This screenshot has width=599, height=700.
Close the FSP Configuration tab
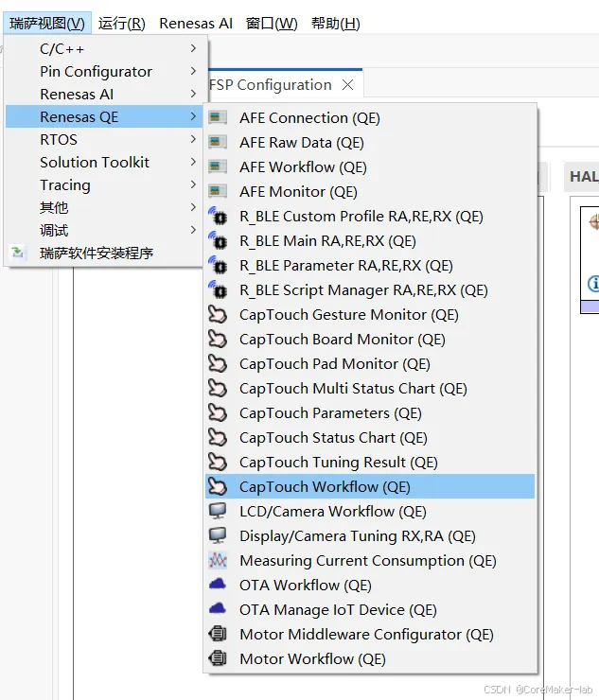pyautogui.click(x=347, y=85)
